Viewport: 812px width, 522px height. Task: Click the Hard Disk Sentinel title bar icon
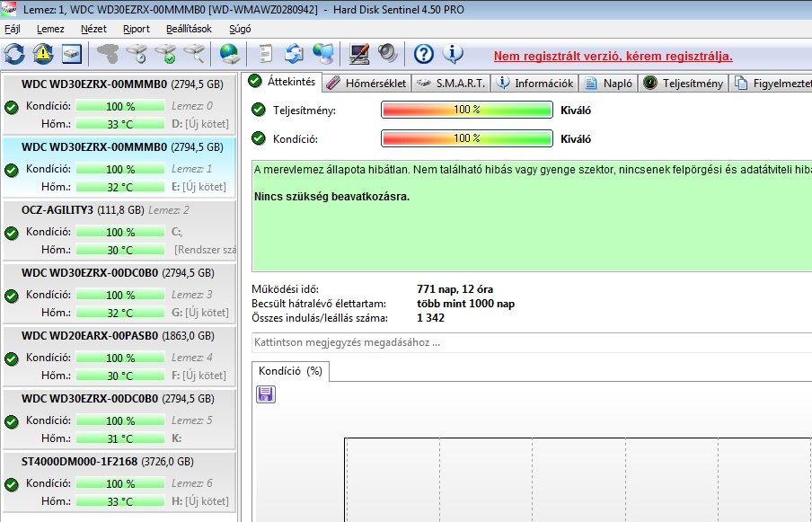click(9, 9)
